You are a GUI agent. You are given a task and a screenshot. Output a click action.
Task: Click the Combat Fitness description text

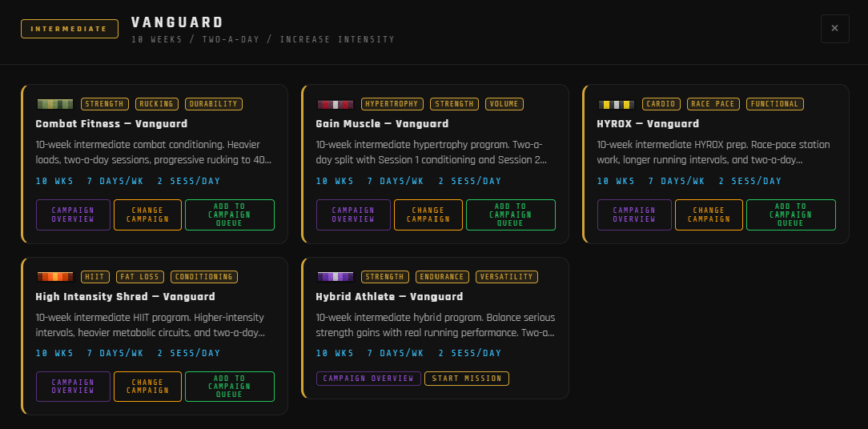click(154, 152)
